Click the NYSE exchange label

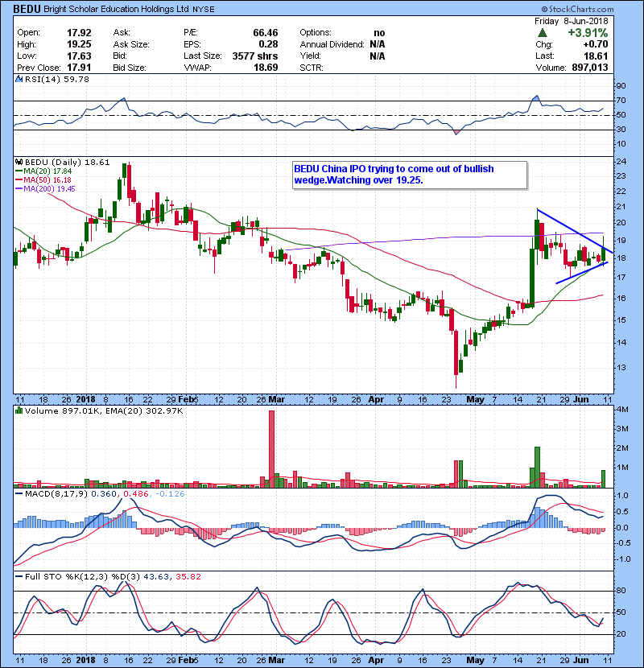pos(204,10)
